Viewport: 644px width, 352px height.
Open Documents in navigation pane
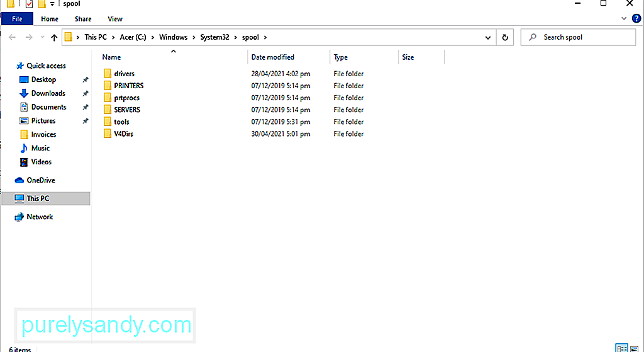coord(48,107)
